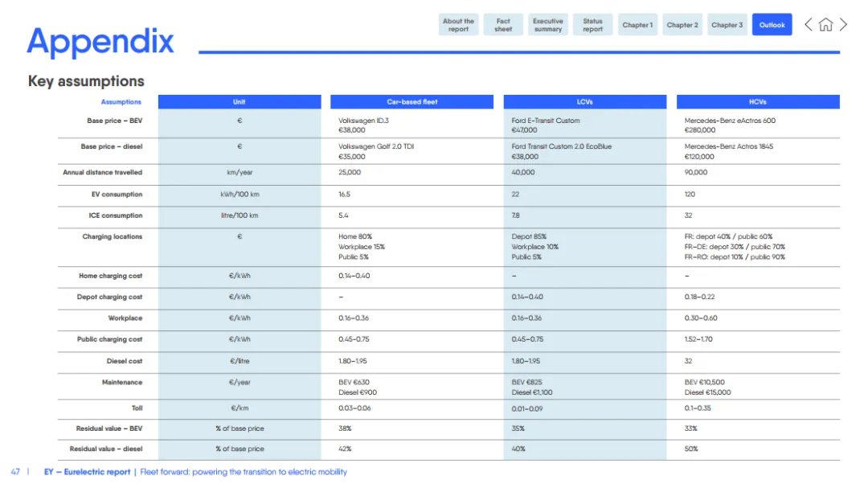Image resolution: width=868 pixels, height=488 pixels.
Task: Select the 'Base price – diesel' row label
Action: [111, 147]
